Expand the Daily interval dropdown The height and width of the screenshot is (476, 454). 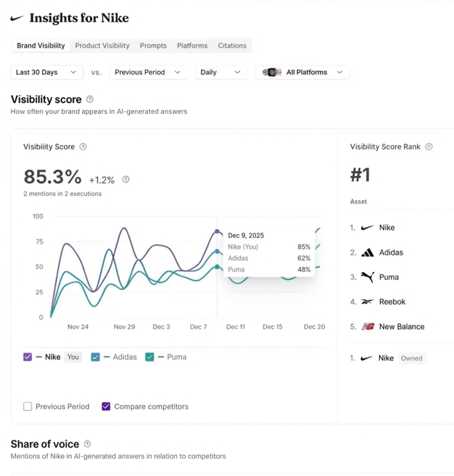[221, 72]
